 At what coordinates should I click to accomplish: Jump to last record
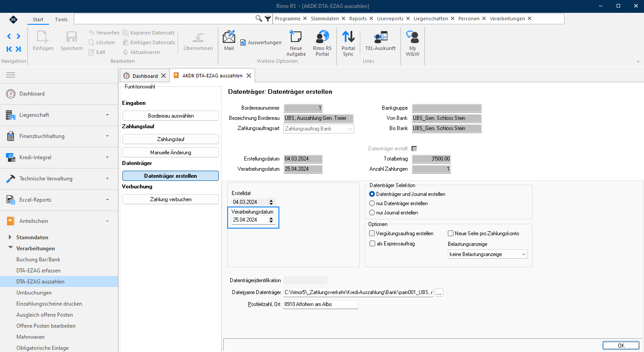[18, 49]
